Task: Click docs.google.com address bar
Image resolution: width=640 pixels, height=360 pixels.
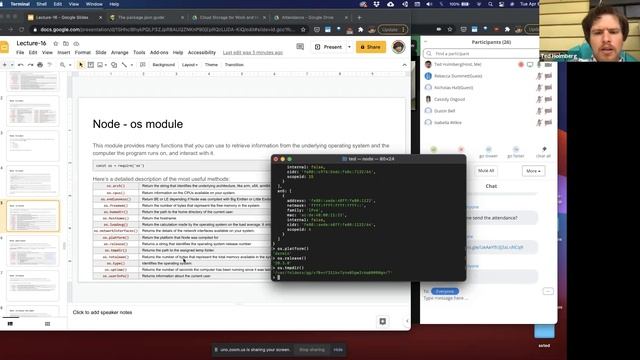Action: click(x=167, y=29)
